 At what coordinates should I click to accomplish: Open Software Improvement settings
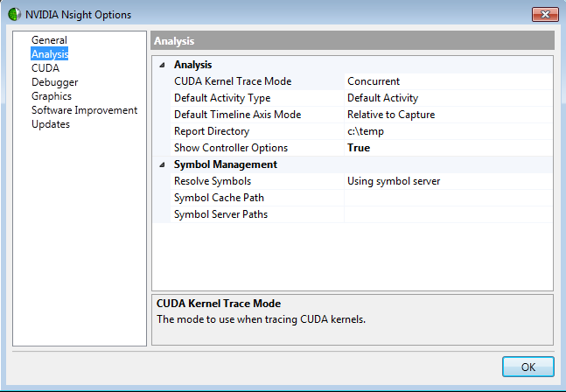[85, 110]
